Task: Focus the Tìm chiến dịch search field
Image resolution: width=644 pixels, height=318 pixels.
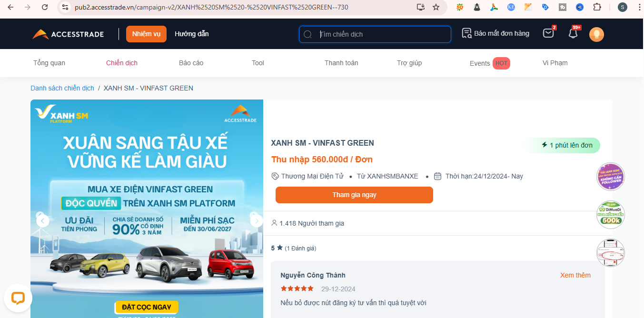Action: coord(375,34)
